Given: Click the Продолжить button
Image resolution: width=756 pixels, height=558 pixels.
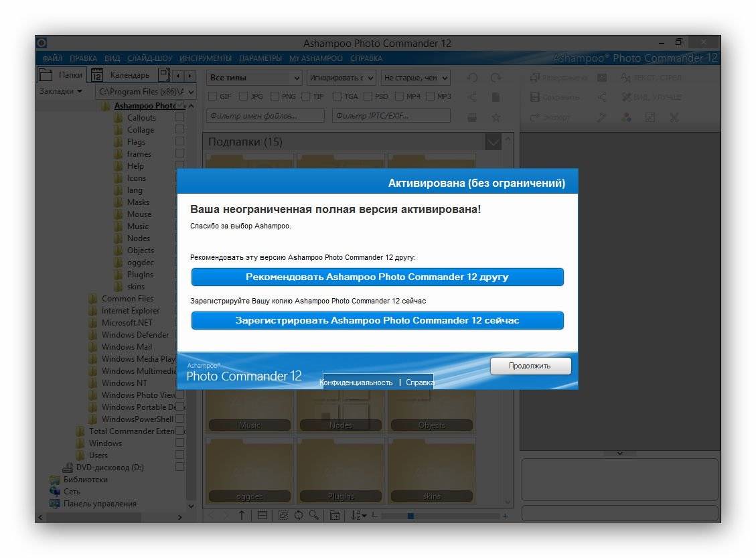Looking at the screenshot, I should (530, 366).
